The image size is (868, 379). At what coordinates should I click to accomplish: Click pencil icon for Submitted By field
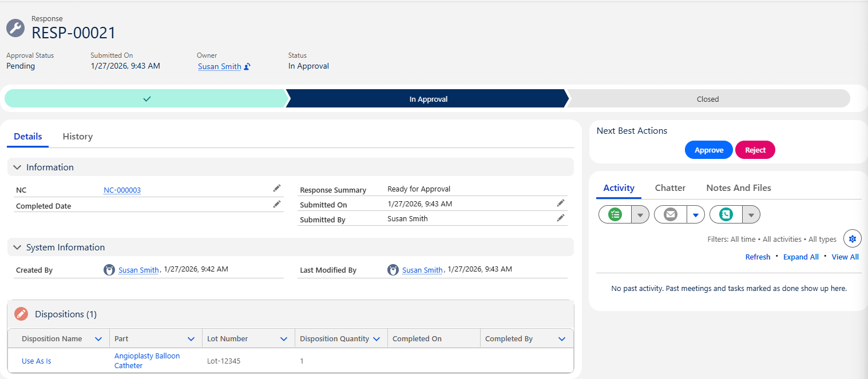pos(561,218)
